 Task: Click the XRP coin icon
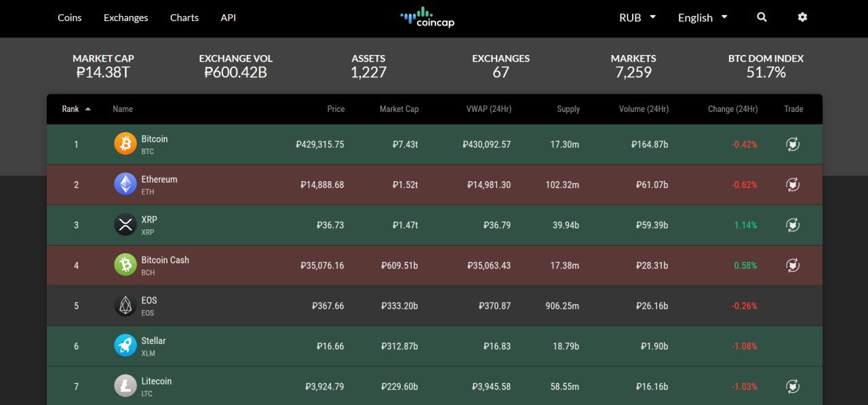pos(125,225)
